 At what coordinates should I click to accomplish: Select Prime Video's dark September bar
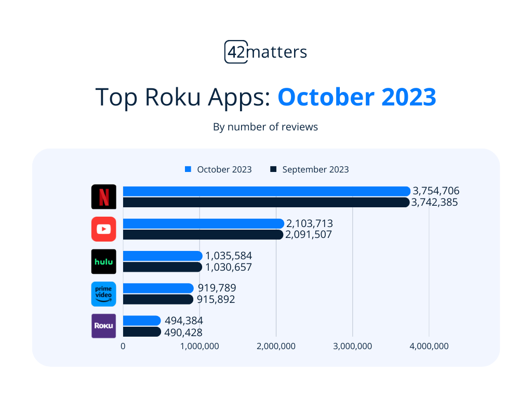click(158, 299)
